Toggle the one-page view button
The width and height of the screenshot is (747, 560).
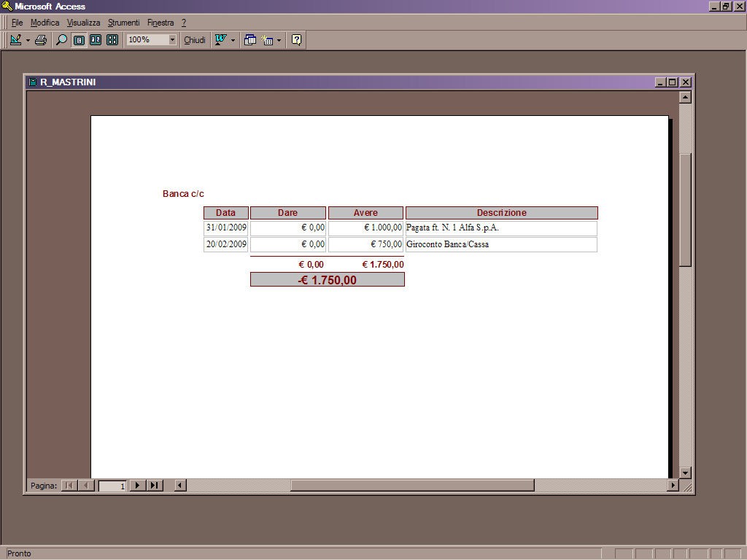[x=79, y=40]
